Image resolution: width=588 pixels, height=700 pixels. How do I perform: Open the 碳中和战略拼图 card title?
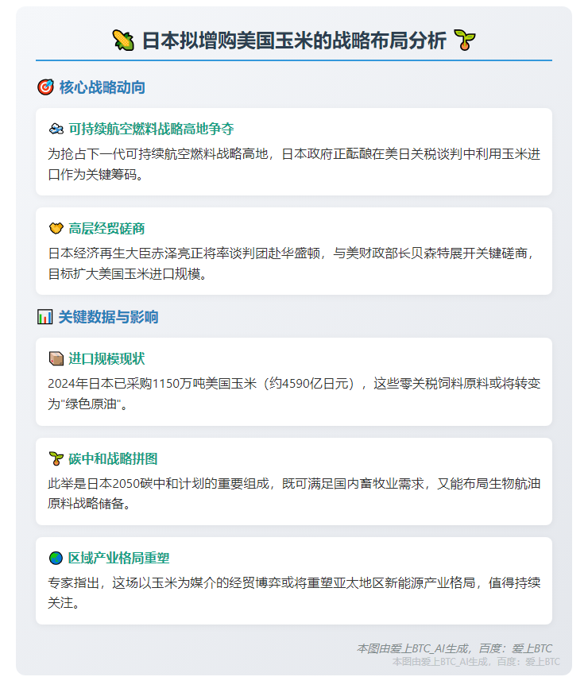coord(113,459)
